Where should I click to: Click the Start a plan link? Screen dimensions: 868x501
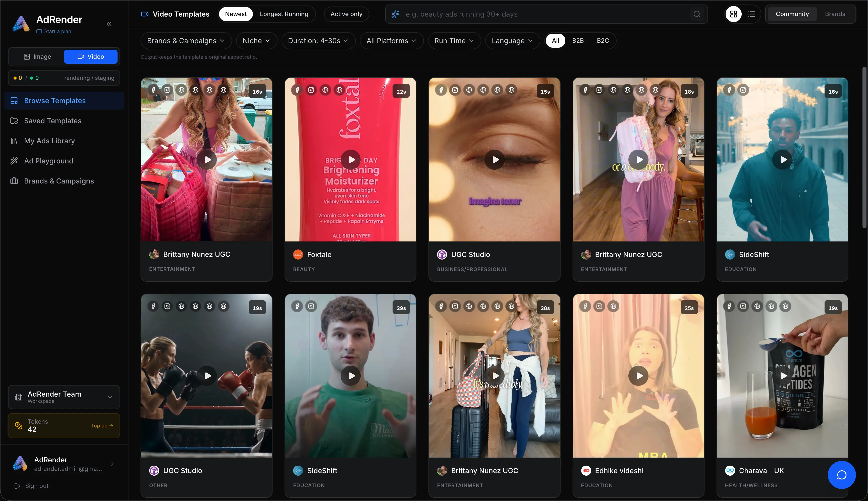tap(54, 31)
